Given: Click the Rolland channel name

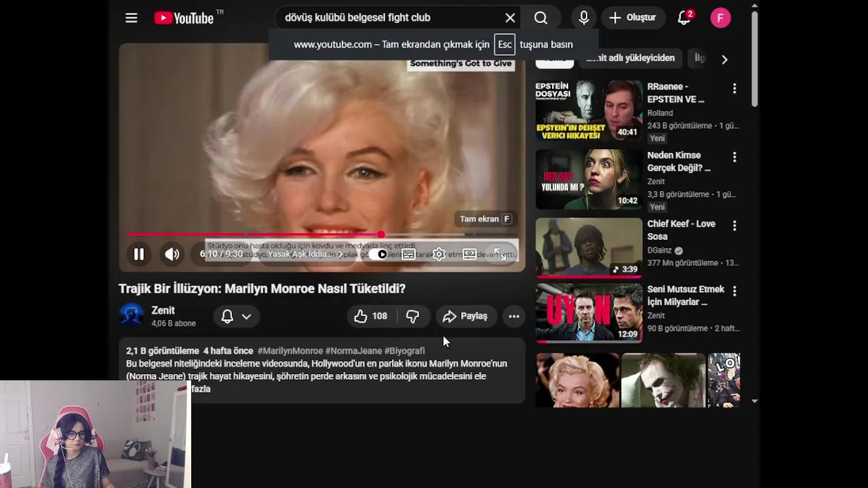Looking at the screenshot, I should [660, 113].
